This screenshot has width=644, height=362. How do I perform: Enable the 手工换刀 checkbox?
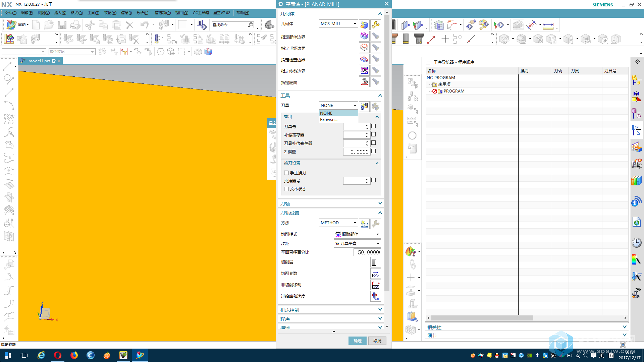tap(286, 173)
